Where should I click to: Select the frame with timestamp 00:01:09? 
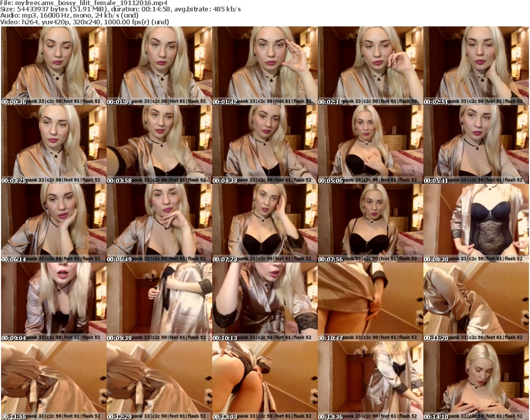point(159,66)
